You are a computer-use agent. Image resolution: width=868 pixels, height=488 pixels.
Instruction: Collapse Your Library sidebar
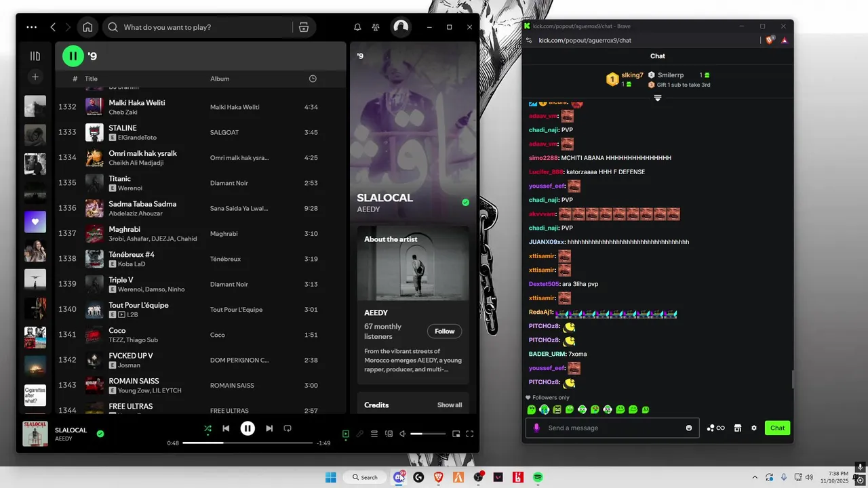click(x=35, y=56)
